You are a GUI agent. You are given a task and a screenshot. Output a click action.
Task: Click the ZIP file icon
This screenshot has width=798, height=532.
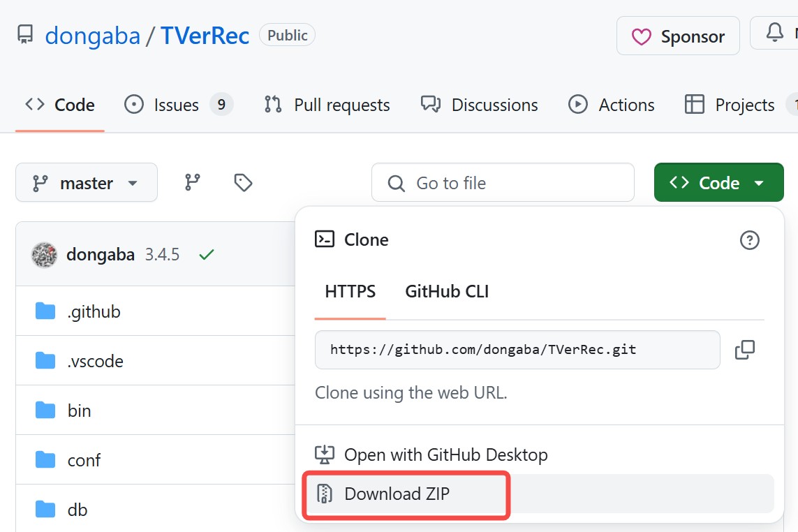pos(324,494)
